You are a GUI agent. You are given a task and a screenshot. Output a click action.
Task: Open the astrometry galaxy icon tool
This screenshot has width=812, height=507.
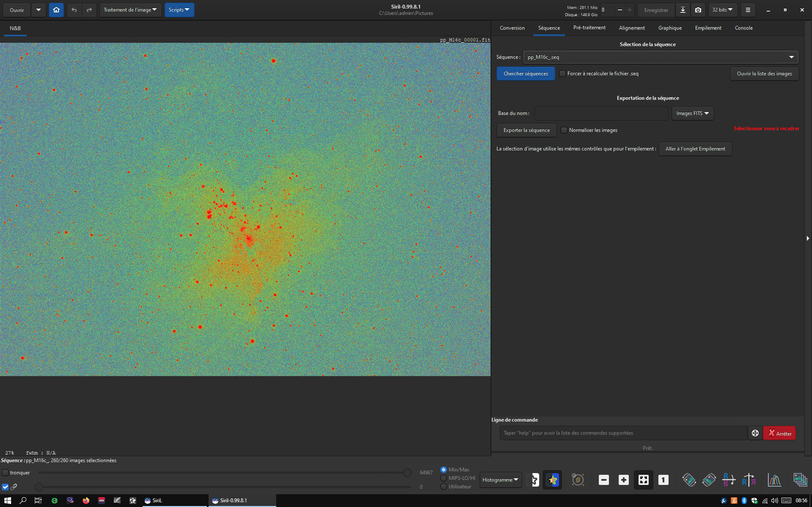(578, 480)
